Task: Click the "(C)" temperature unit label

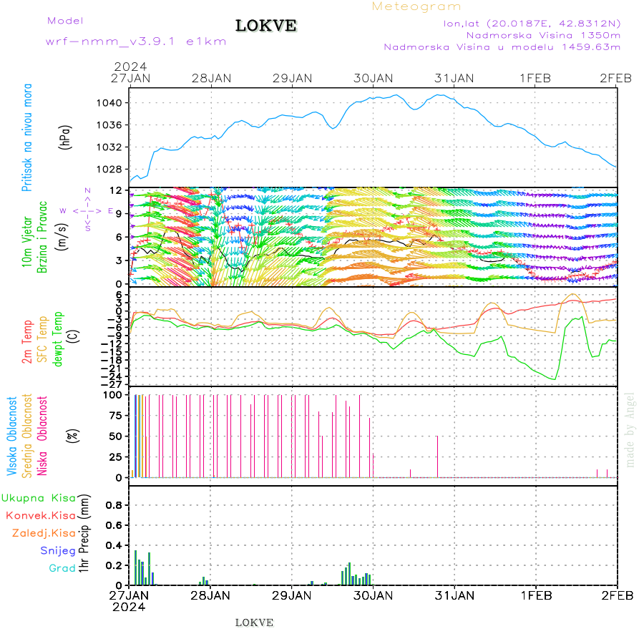Action: tap(74, 336)
